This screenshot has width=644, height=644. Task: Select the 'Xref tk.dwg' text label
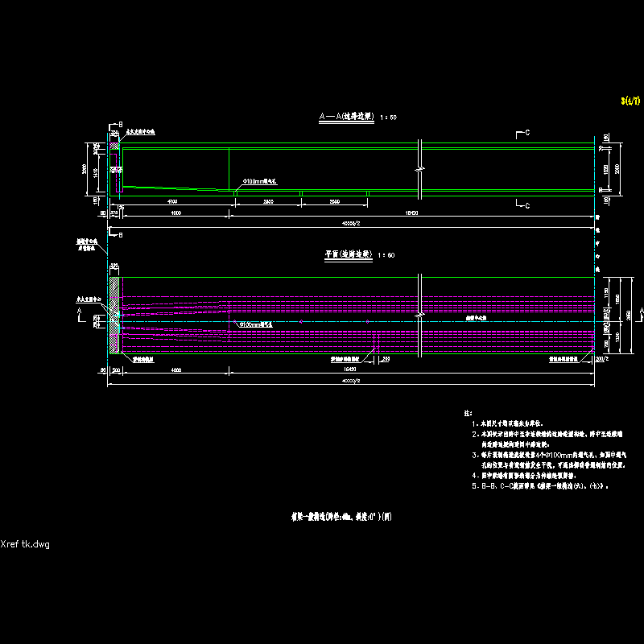click(25, 544)
